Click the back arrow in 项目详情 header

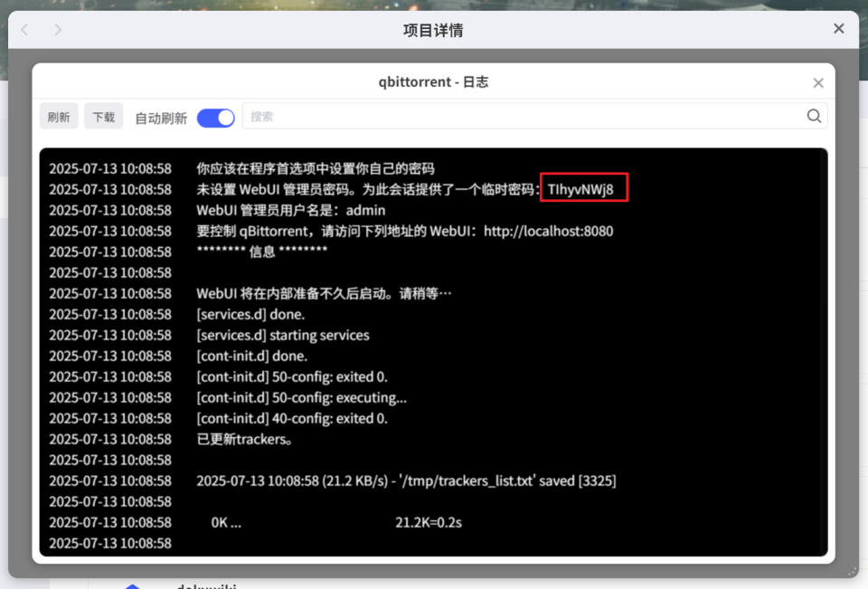(x=24, y=29)
